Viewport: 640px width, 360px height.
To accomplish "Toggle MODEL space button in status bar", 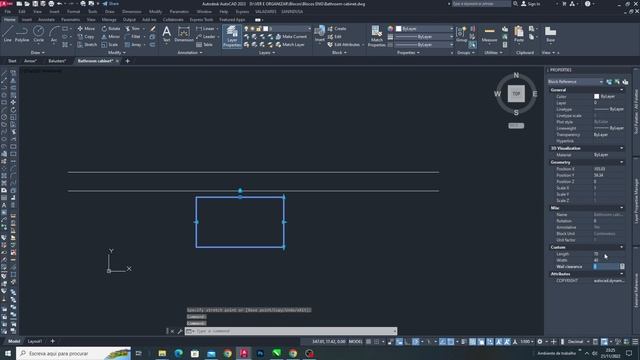I will click(356, 342).
